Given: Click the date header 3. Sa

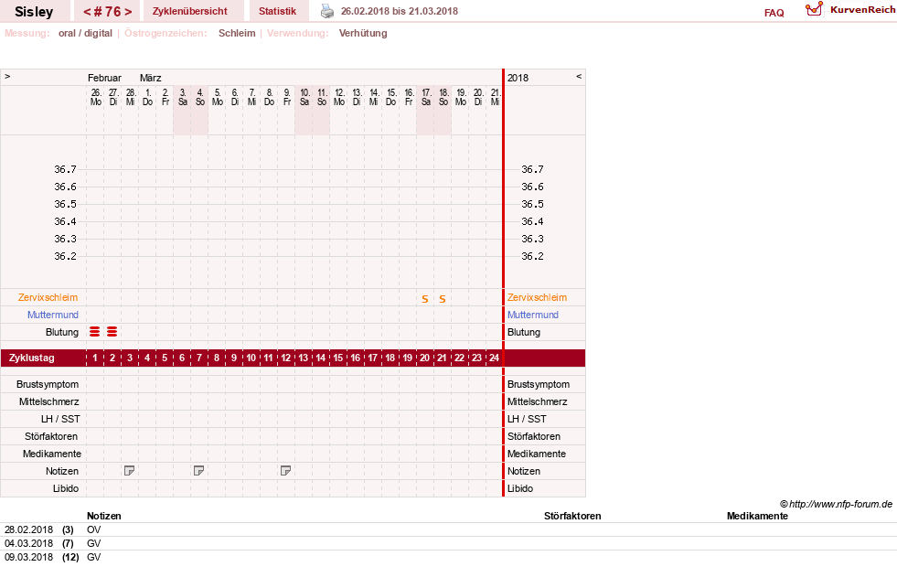Looking at the screenshot, I should [x=183, y=97].
